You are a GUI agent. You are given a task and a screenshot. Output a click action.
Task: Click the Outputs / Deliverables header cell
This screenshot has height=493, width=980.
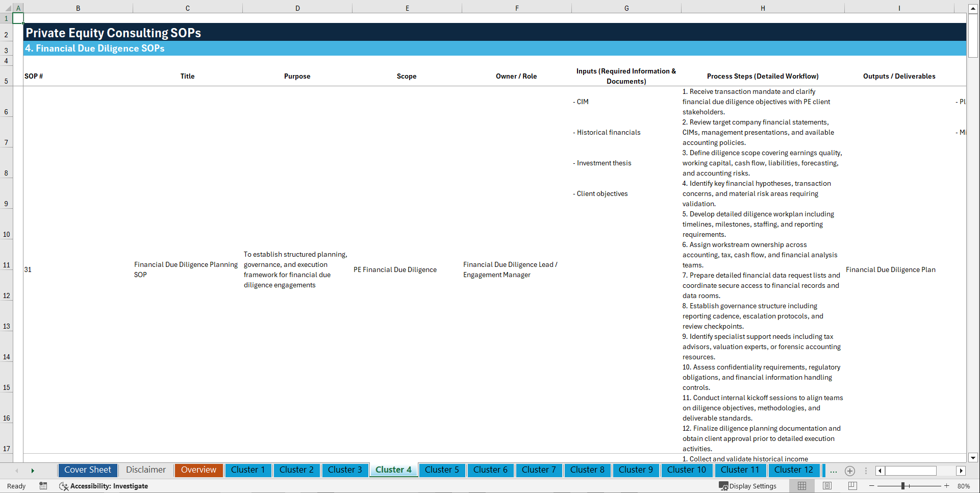tap(899, 76)
